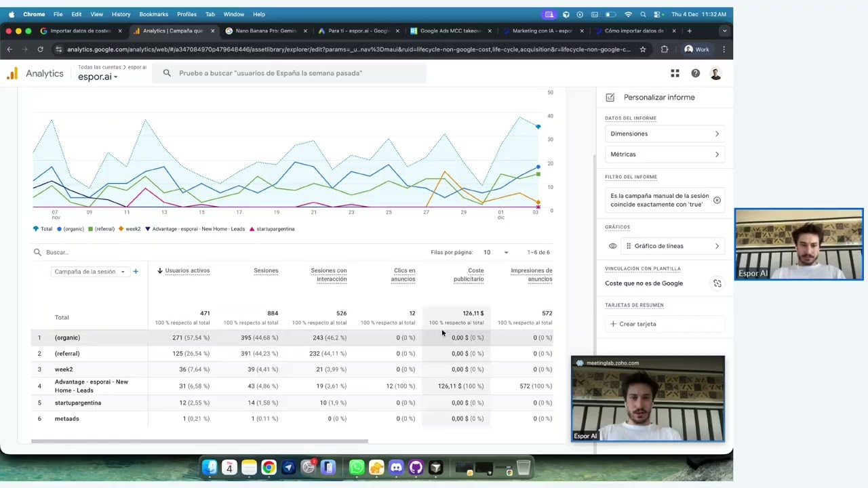Open Analytics help question mark icon
Screen dimensions: 868x488
coord(695,73)
